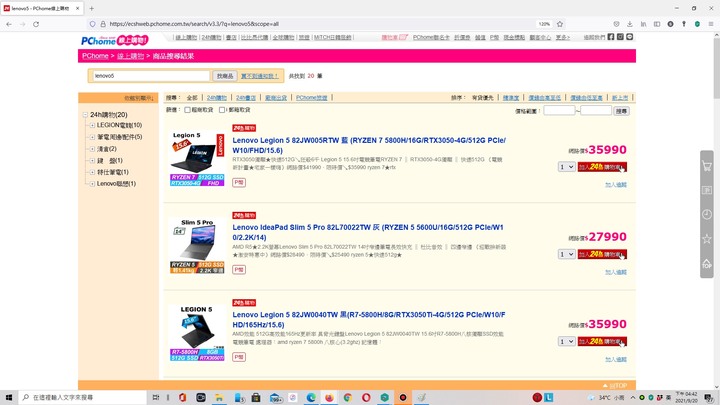Click the page vertical scrollbar thumb
This screenshot has width=720, height=405.
(x=716, y=67)
